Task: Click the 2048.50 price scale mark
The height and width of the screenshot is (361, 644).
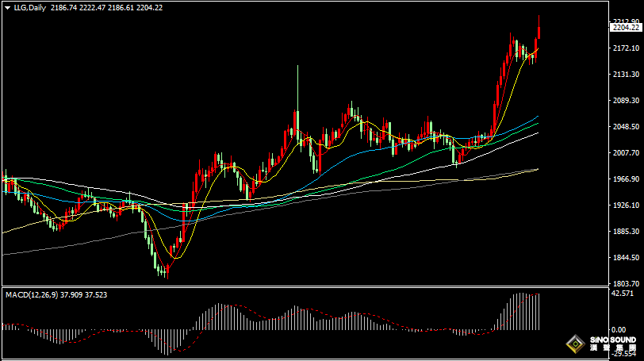Action: pyautogui.click(x=625, y=127)
